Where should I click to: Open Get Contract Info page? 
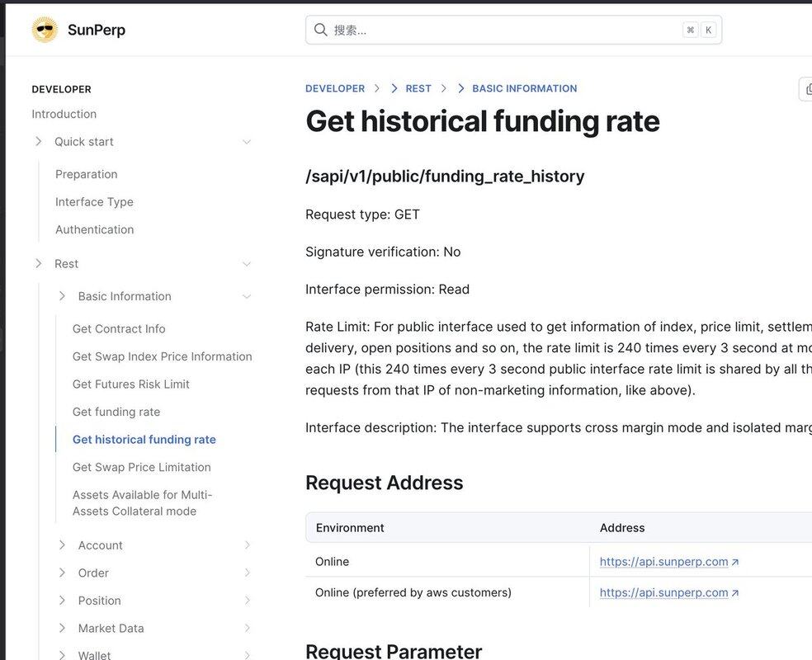(x=119, y=329)
